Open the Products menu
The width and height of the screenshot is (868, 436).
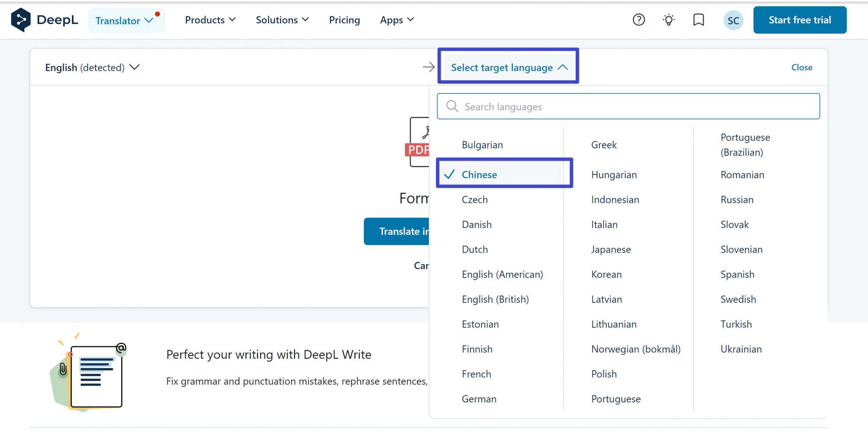click(210, 20)
